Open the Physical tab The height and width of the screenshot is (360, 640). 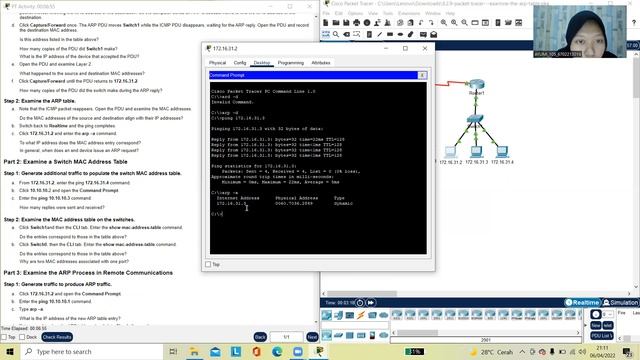point(217,63)
